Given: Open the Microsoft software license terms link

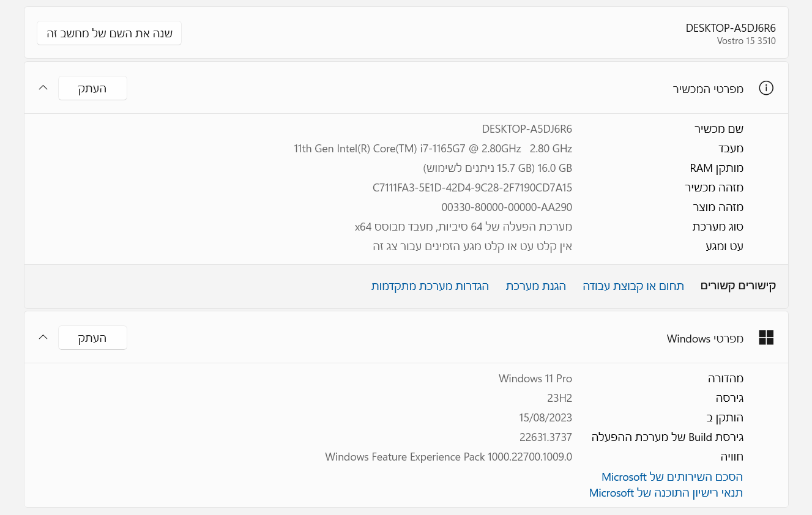Looking at the screenshot, I should pos(666,492).
